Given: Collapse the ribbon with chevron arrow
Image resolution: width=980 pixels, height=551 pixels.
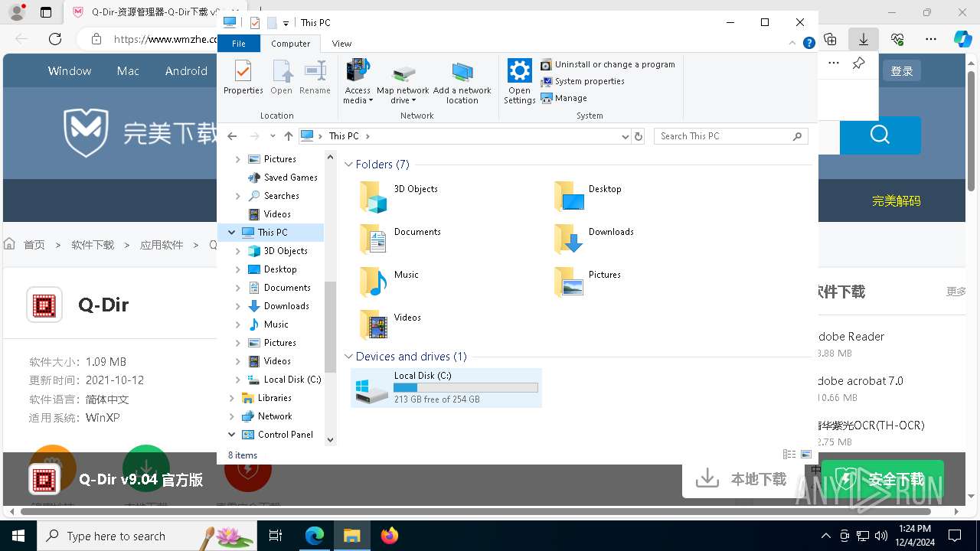Looking at the screenshot, I should [x=793, y=44].
